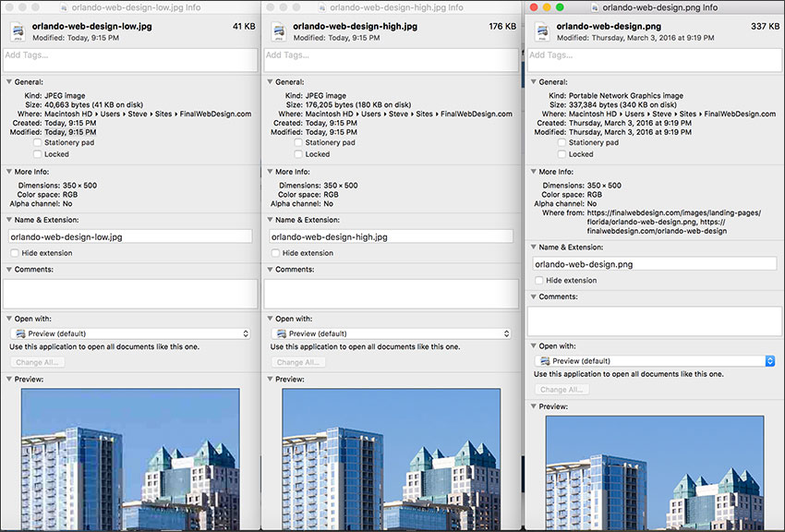Image resolution: width=785 pixels, height=532 pixels.
Task: Tick Stationery pad in the png window
Action: [562, 142]
